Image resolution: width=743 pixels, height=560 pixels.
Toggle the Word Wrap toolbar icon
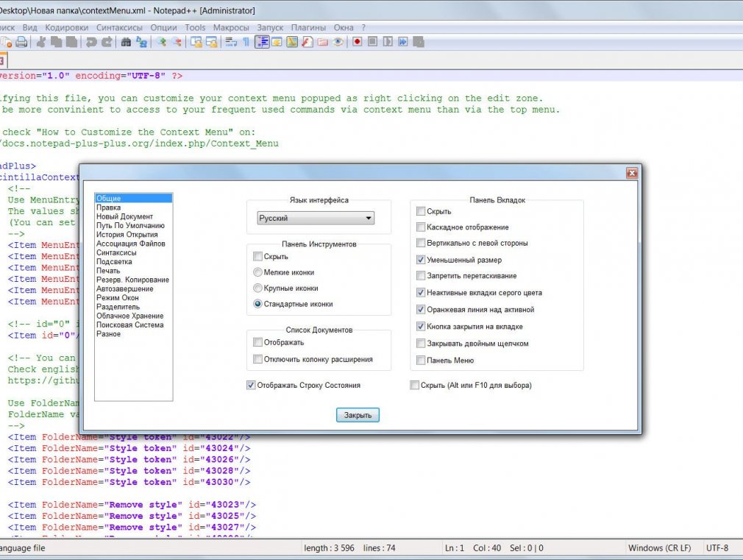click(231, 42)
